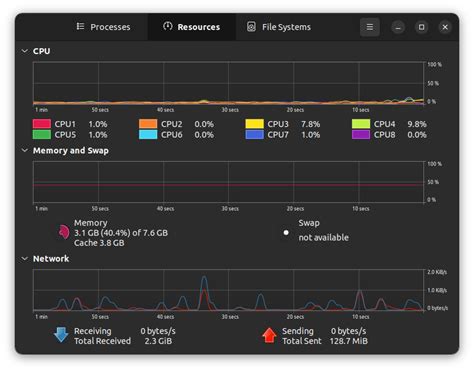Click the Network section heading
The height and width of the screenshot is (371, 474).
(x=51, y=259)
